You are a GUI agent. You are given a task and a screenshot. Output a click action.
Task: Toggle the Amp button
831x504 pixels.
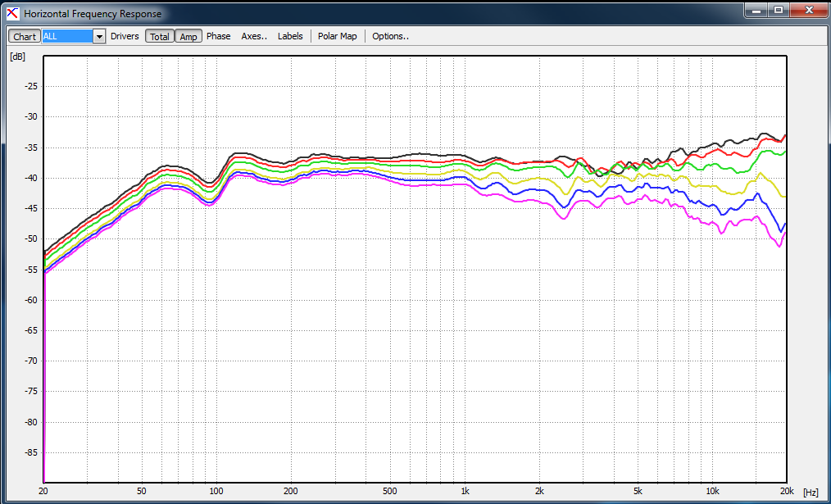(x=188, y=36)
